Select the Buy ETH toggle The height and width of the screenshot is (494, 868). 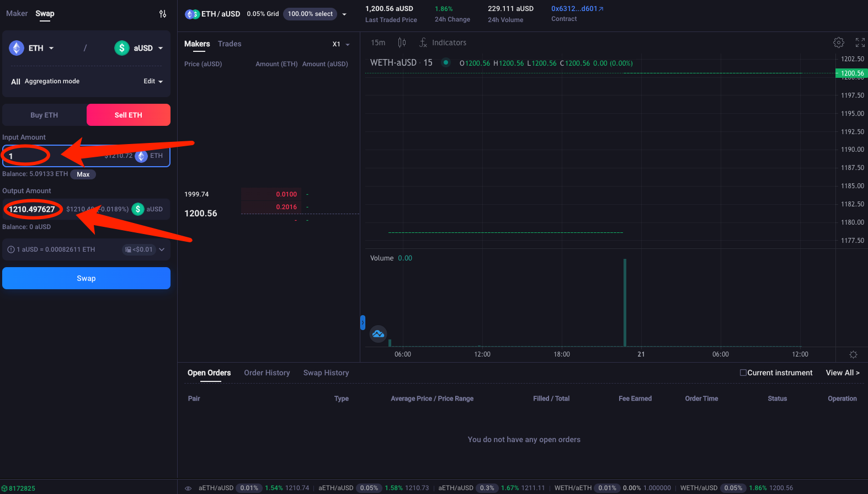tap(44, 115)
